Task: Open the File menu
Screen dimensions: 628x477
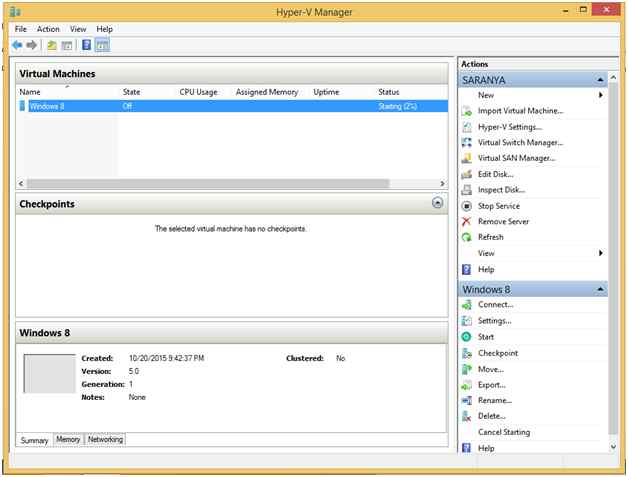Action: point(20,29)
